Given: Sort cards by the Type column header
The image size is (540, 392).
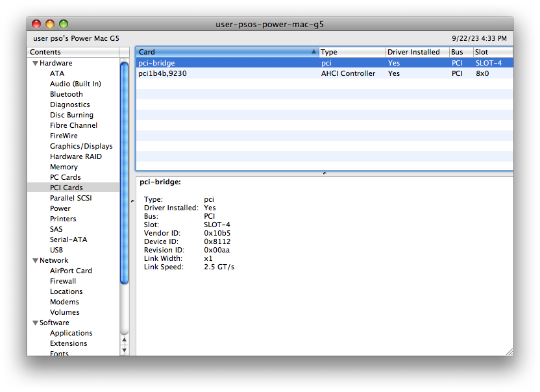Looking at the screenshot, I should pyautogui.click(x=352, y=52).
